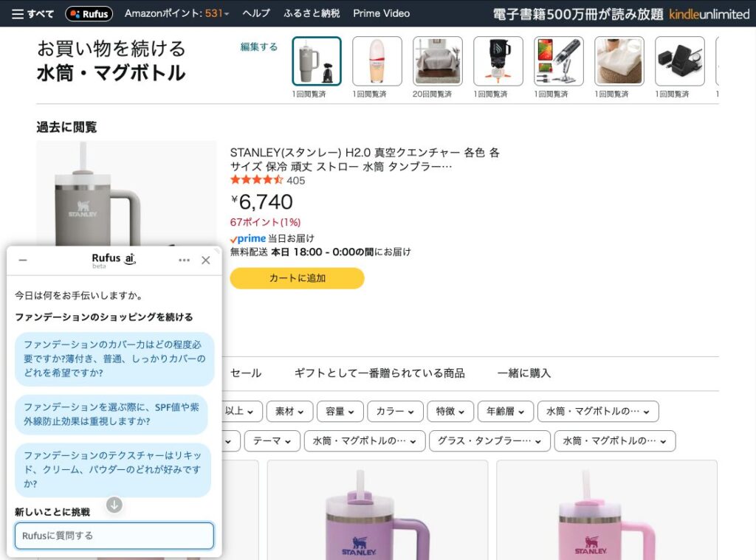The width and height of the screenshot is (756, 560).
Task: Click the 編集する link
Action: point(258,46)
